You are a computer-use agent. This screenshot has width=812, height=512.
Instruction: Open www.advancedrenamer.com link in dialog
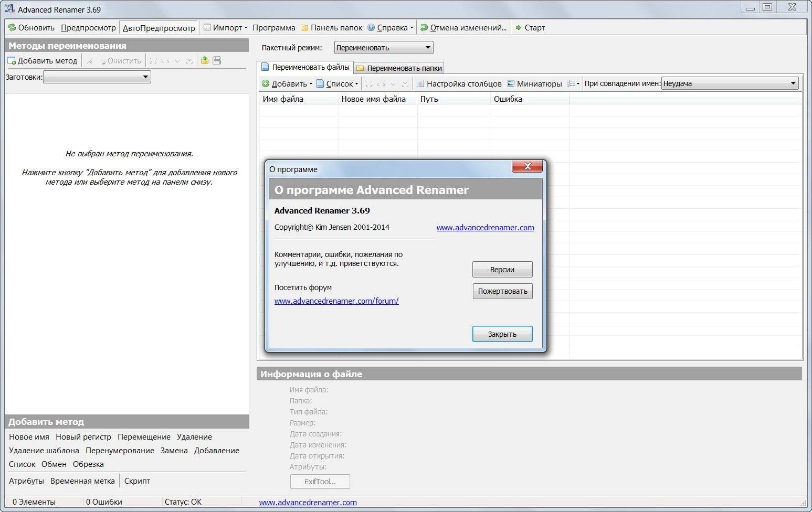pos(485,228)
